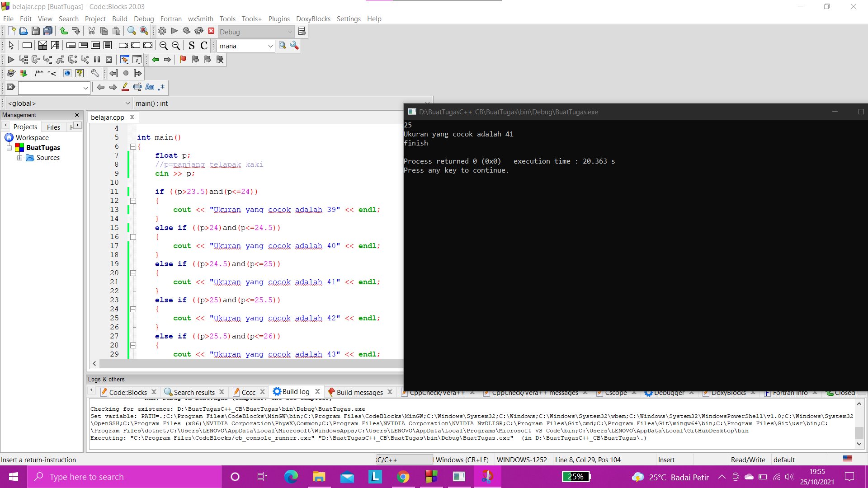Click the red Toggle bookmark flag
868x488 pixels.
pyautogui.click(x=183, y=60)
